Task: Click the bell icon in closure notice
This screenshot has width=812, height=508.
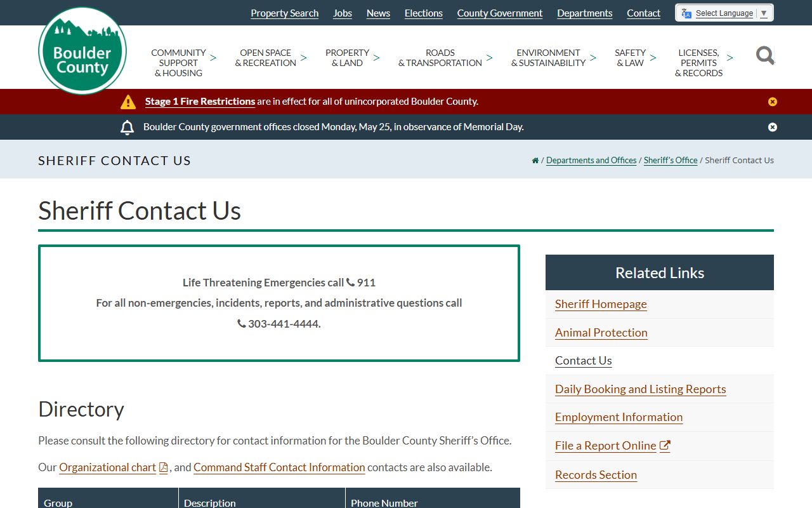Action: (x=128, y=127)
